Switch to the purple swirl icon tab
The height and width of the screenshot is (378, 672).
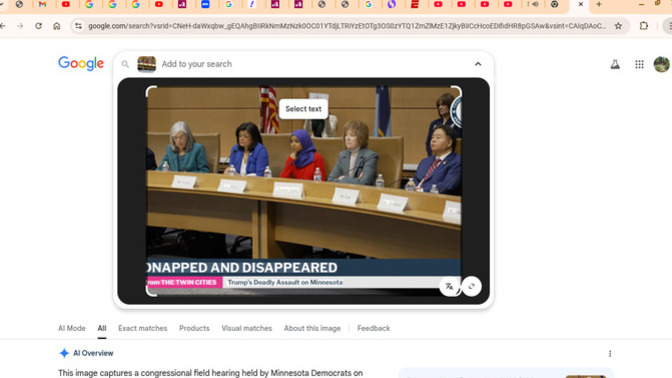(x=391, y=4)
